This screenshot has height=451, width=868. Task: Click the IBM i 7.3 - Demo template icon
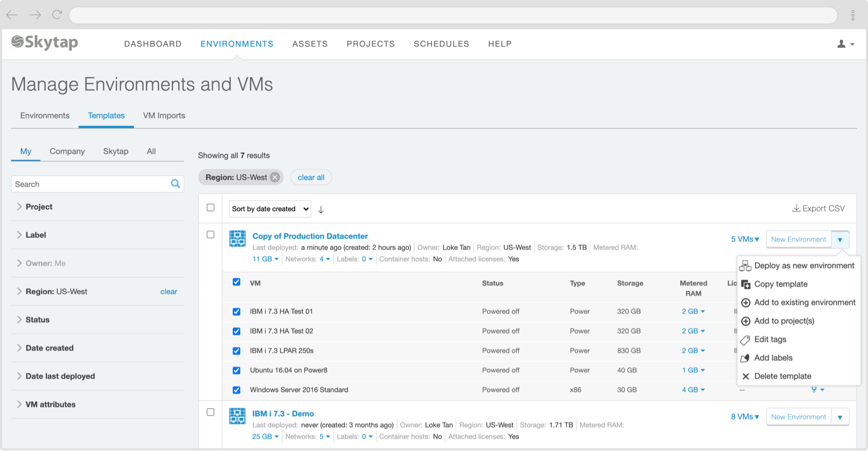238,416
